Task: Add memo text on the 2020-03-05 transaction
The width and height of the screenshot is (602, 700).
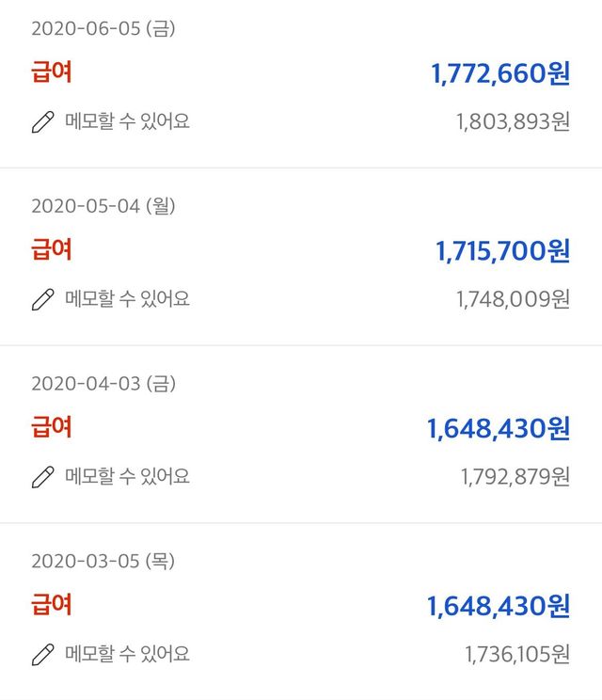Action: tap(127, 654)
